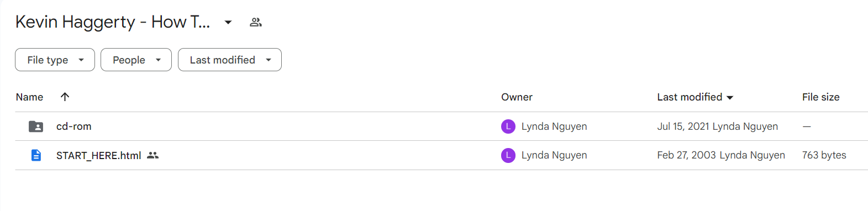
Task: Click the Last modified column sort arrow
Action: click(730, 97)
